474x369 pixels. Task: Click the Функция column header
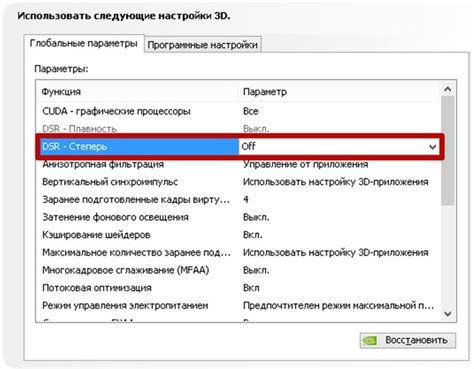pos(137,92)
